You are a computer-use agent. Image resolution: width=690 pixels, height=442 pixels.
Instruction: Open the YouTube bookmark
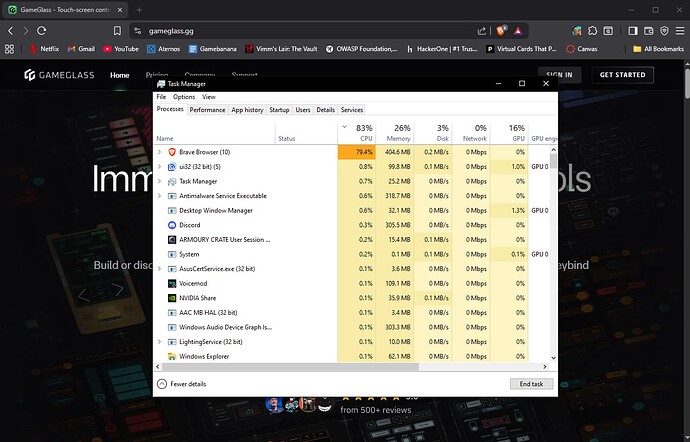pos(121,49)
